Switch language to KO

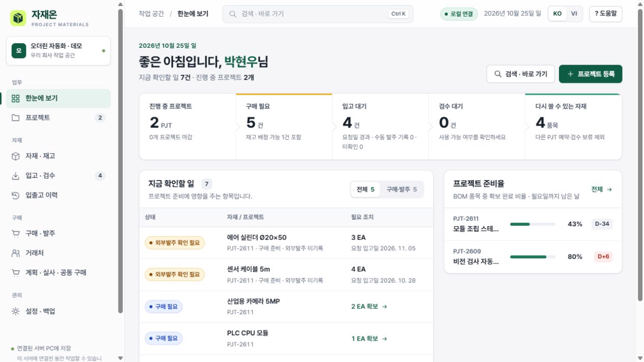click(x=557, y=14)
